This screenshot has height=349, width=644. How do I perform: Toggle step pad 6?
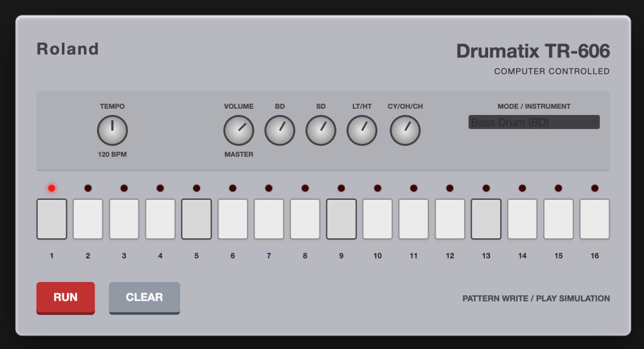pyautogui.click(x=233, y=219)
